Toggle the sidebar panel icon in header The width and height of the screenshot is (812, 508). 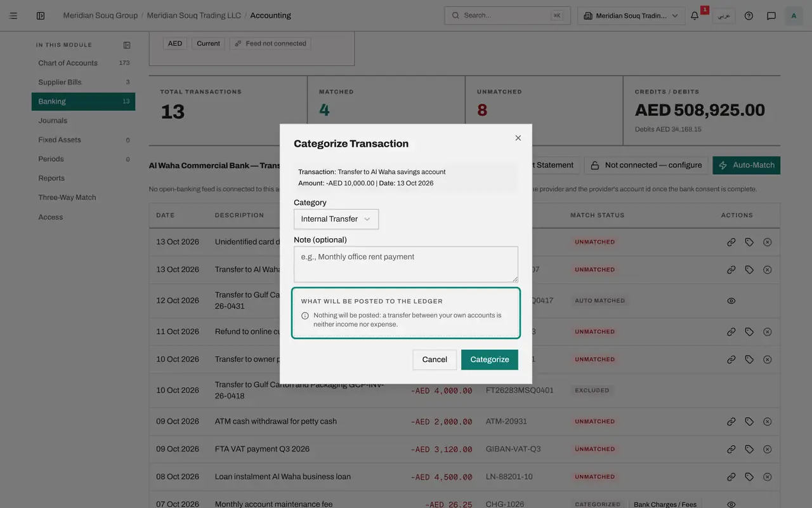point(41,16)
